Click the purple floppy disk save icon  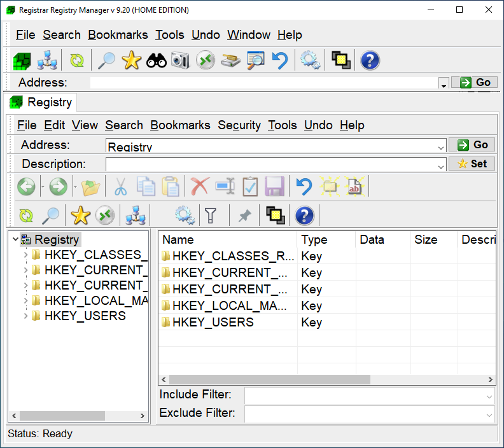[x=274, y=186]
